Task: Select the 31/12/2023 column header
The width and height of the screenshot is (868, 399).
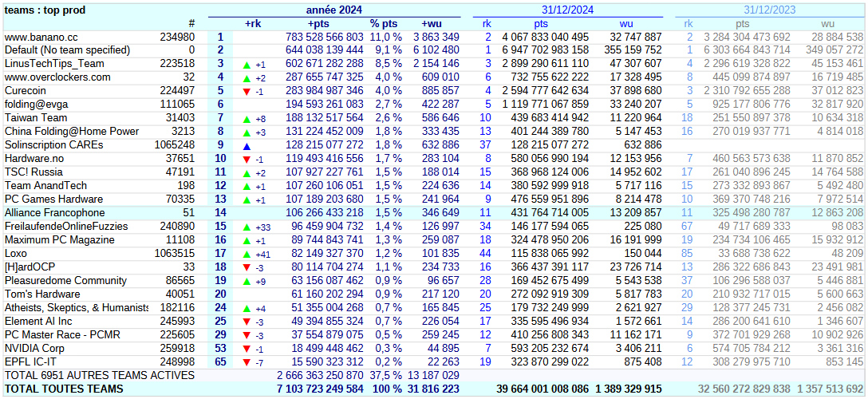Action: pyautogui.click(x=769, y=10)
